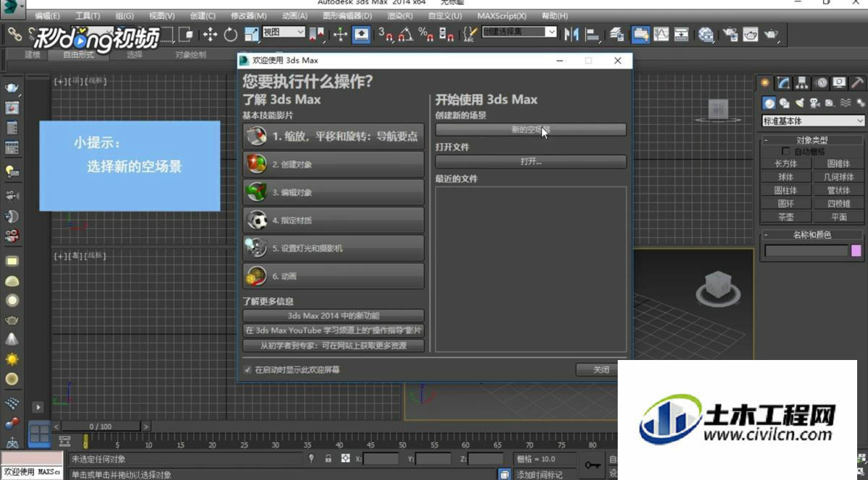The image size is (868, 480).
Task: Click the Select and Link chain icon
Action: click(x=14, y=34)
